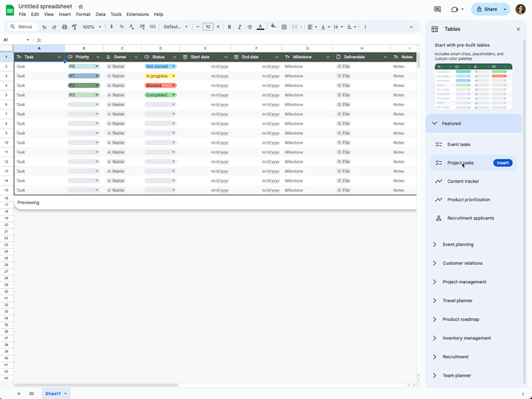The image size is (532, 399).
Task: Click the Menus search box
Action: 23,26
